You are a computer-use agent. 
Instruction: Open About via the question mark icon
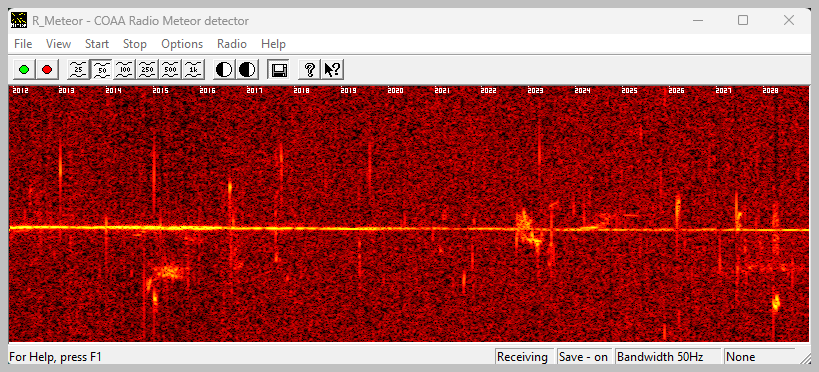[309, 69]
